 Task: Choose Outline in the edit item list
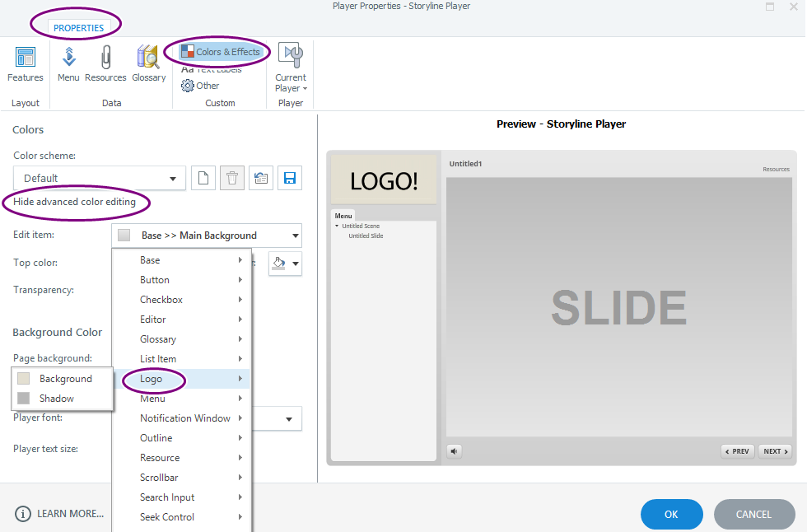182,438
